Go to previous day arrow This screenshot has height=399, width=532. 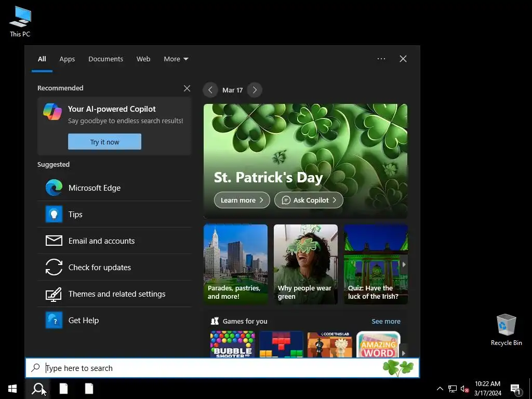(210, 90)
